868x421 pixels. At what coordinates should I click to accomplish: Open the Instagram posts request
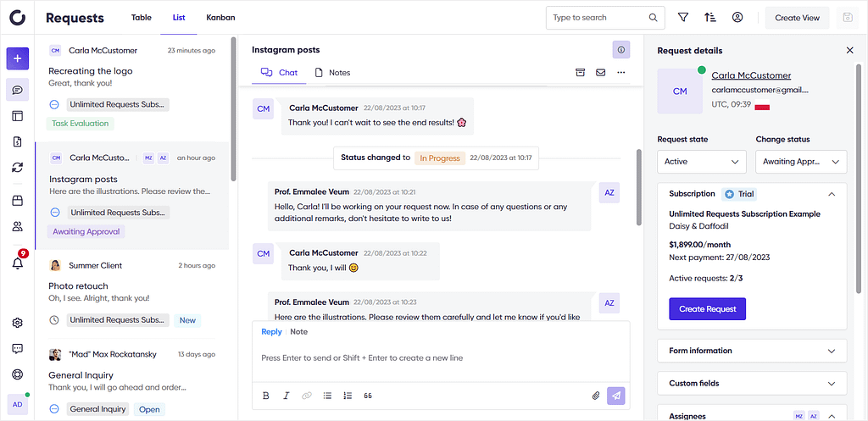tap(84, 180)
